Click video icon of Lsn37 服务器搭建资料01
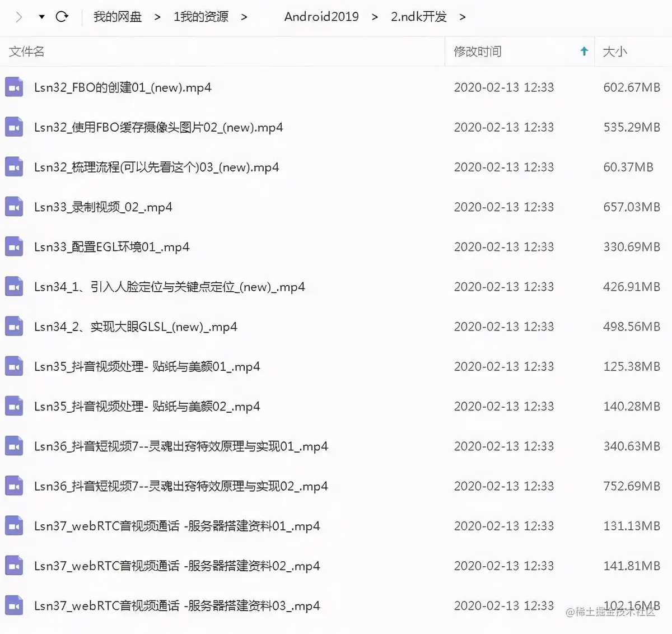 coord(14,526)
